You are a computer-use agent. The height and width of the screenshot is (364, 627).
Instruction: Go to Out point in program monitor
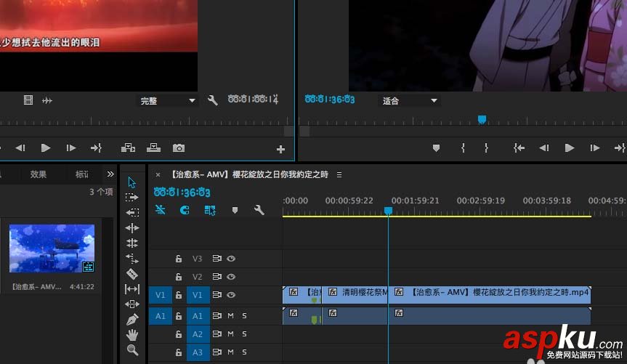(x=620, y=148)
